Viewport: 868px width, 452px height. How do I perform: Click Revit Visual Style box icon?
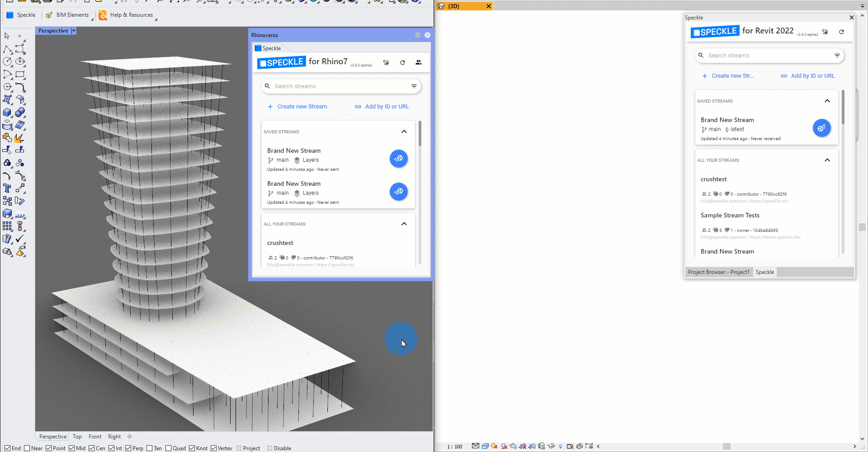(x=485, y=446)
